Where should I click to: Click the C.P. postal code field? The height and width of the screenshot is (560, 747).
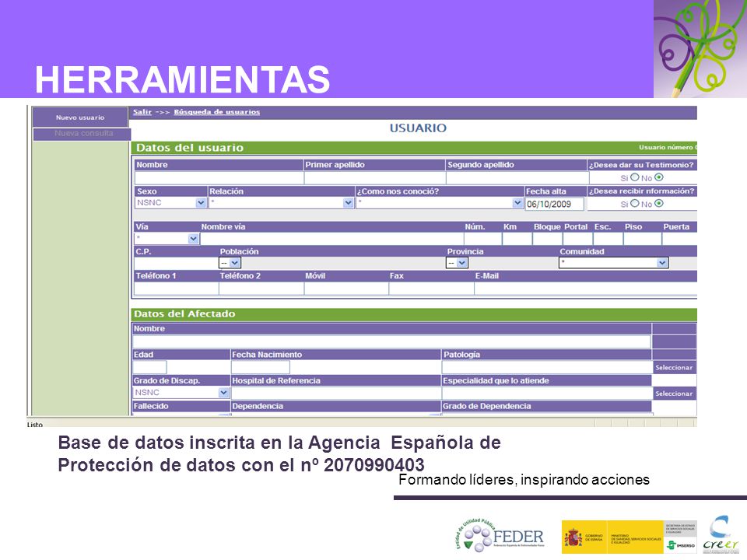[x=177, y=264]
